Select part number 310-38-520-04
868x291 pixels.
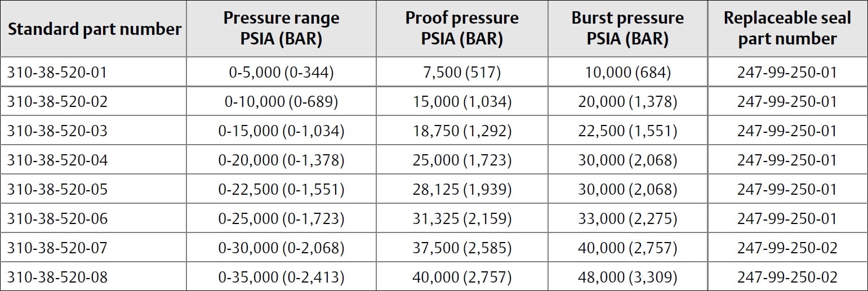[x=57, y=160]
